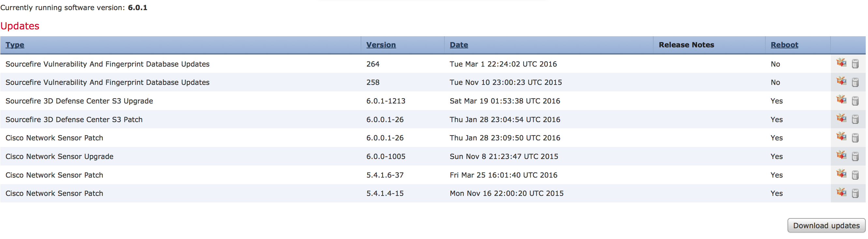The width and height of the screenshot is (868, 239).
Task: Sort the table by Date
Action: 458,45
